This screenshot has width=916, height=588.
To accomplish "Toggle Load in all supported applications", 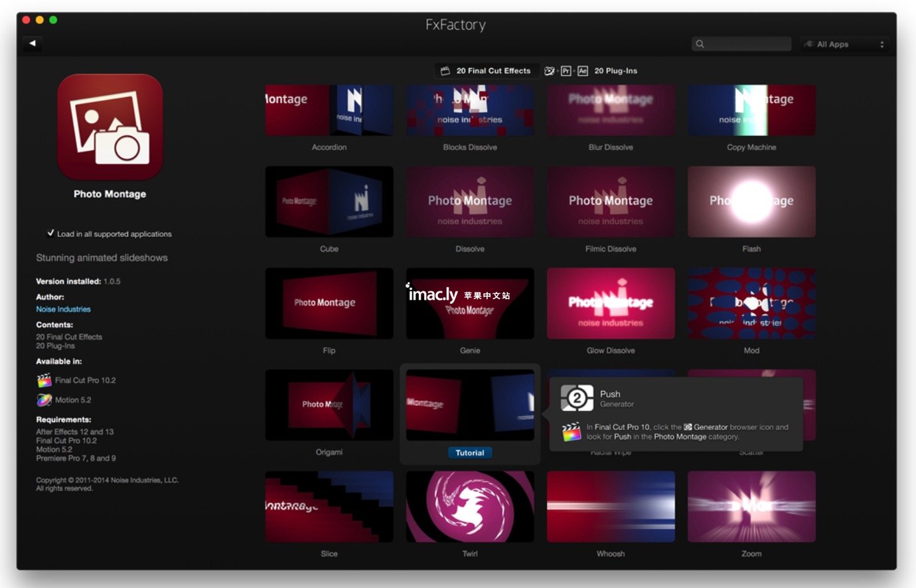I will [50, 233].
